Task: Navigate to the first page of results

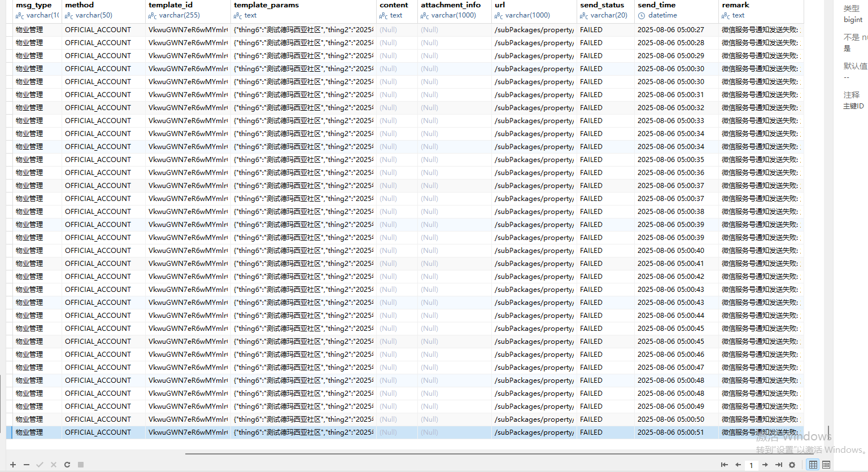Action: click(x=725, y=465)
